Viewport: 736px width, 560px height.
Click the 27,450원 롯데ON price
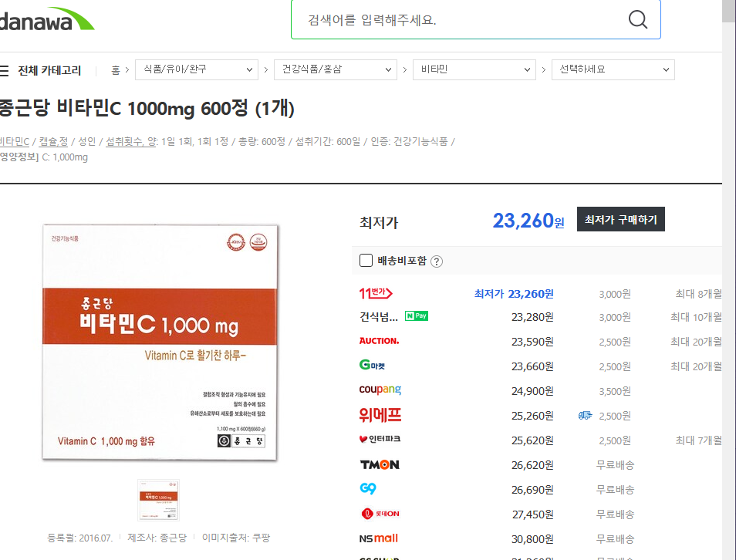pyautogui.click(x=533, y=514)
